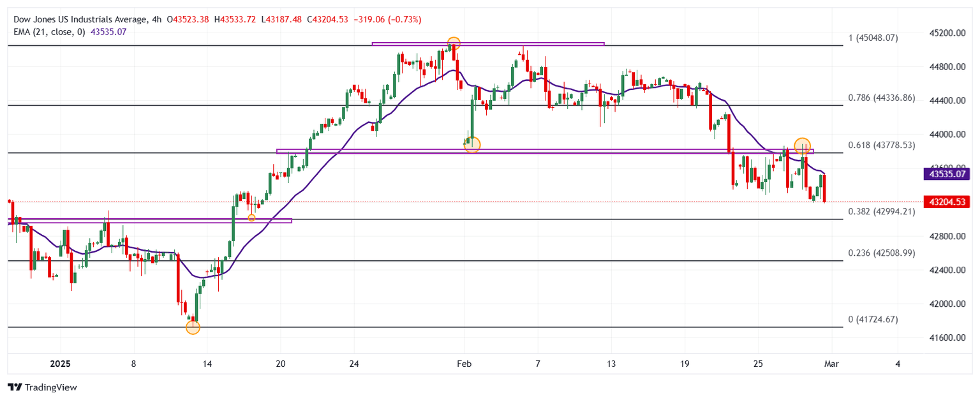The width and height of the screenshot is (980, 400).
Task: Click the TradingView logo
Action: (x=42, y=387)
